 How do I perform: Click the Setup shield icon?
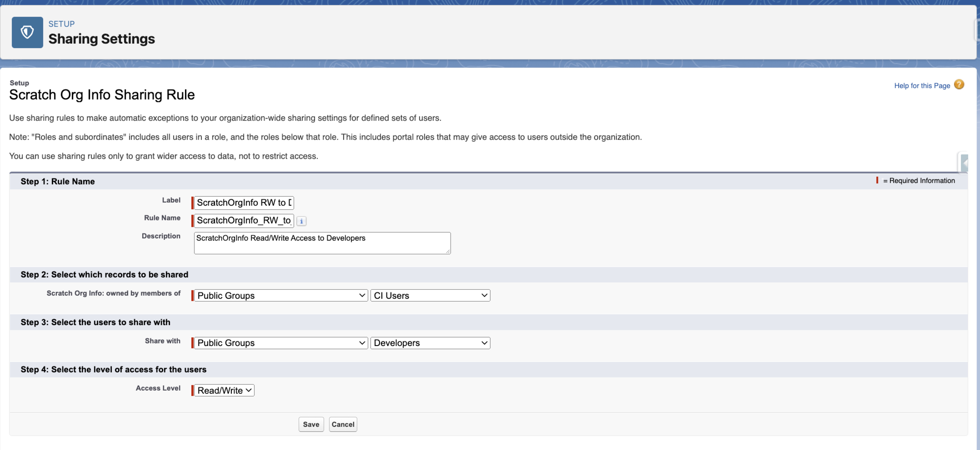point(27,32)
